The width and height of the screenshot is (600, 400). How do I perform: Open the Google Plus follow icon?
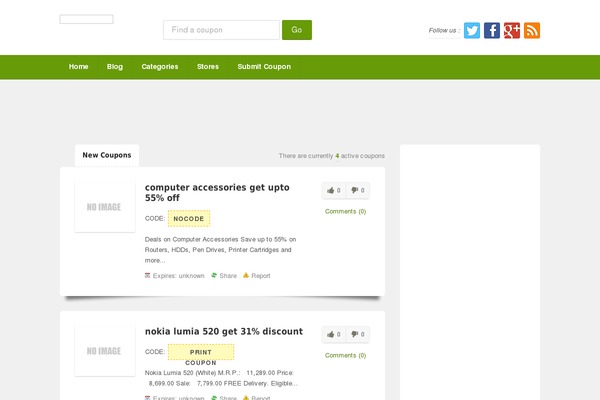tap(512, 30)
